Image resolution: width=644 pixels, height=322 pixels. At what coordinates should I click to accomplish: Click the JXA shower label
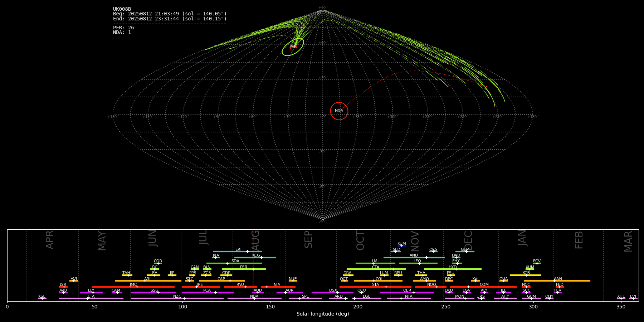[x=216, y=255]
